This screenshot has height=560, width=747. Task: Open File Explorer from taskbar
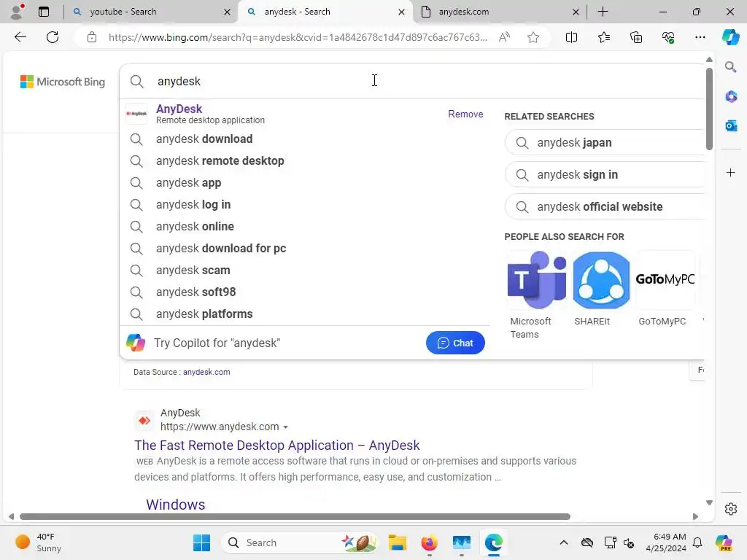pos(397,542)
